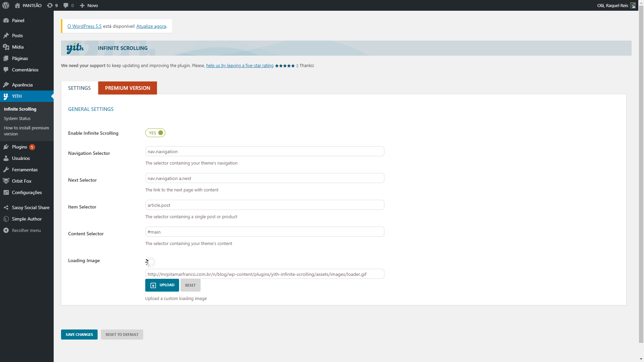The height and width of the screenshot is (362, 644).
Task: Open the Posts menu item
Action: 27,36
